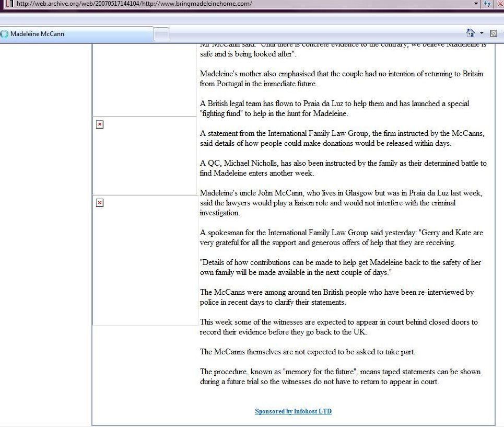Click the paragraph mentioning the "fighting fund"
This screenshot has width=504, height=427.
click(334, 108)
